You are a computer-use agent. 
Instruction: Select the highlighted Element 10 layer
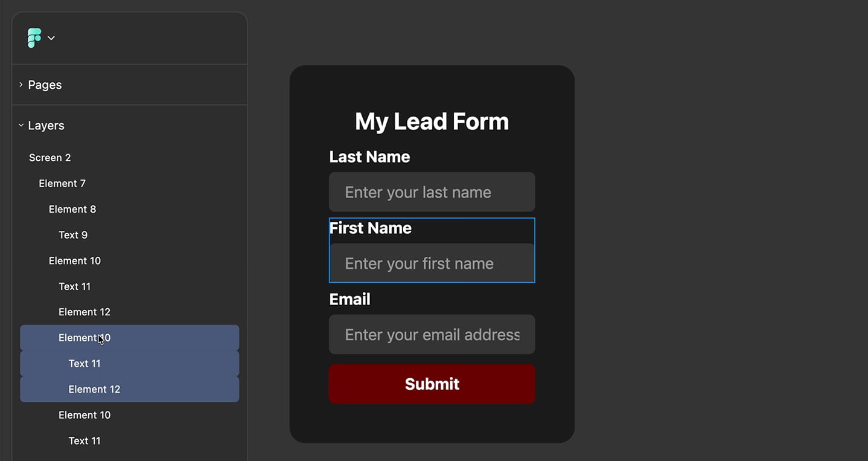84,338
